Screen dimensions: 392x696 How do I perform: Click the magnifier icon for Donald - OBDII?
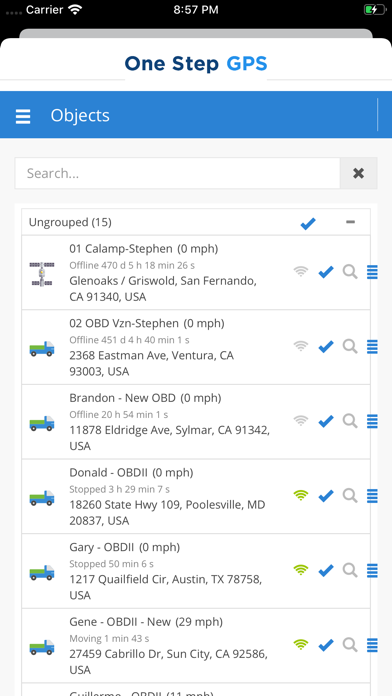click(x=350, y=495)
